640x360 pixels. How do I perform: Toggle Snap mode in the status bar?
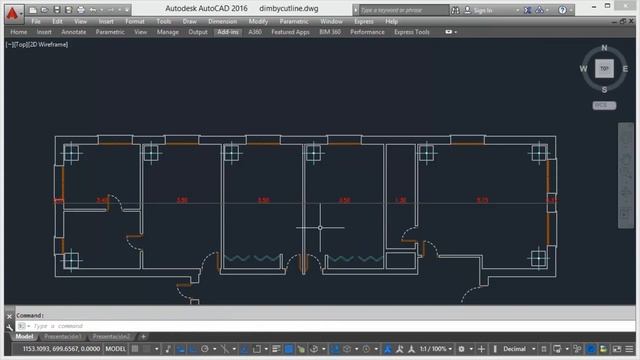click(146, 349)
